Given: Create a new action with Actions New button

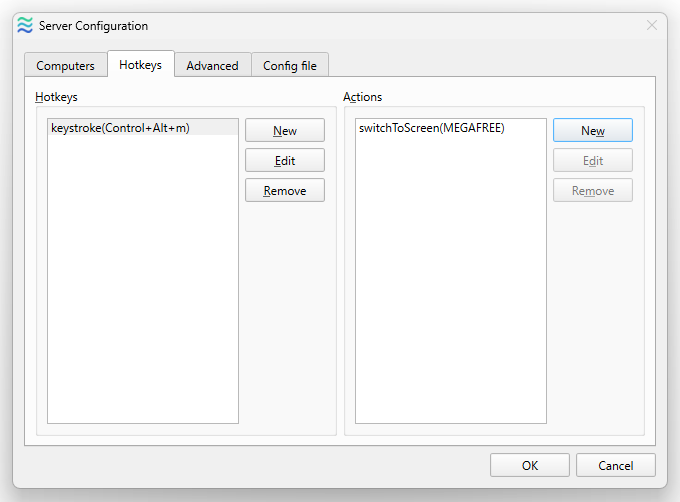Looking at the screenshot, I should (x=593, y=130).
